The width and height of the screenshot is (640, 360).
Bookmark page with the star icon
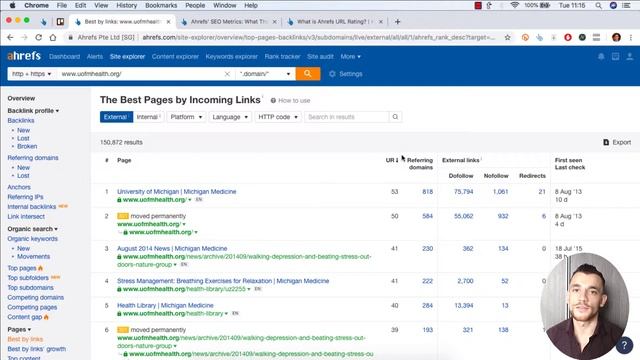coord(507,38)
